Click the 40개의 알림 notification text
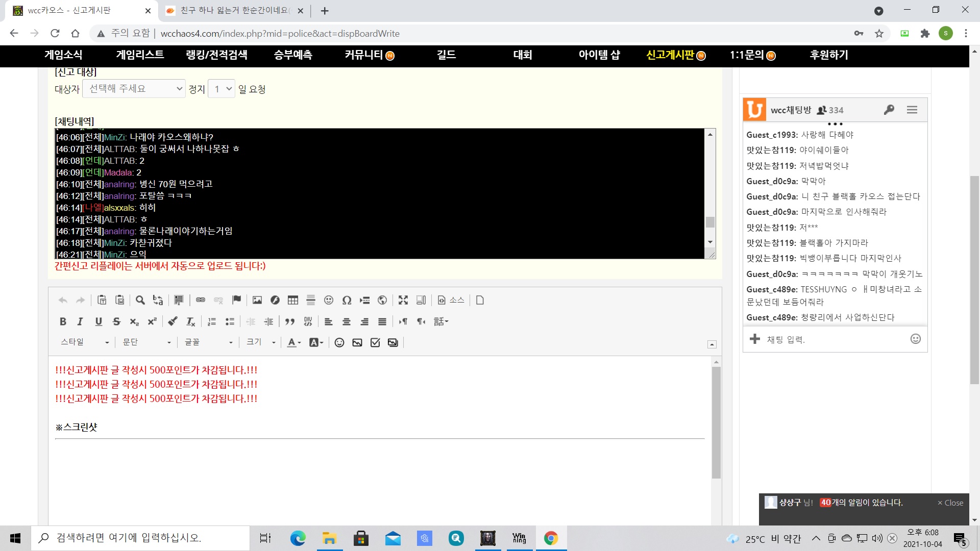Viewport: 980px width, 551px height. pos(861,503)
